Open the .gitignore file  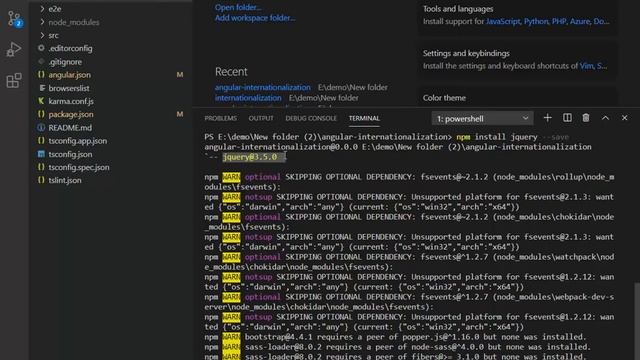(x=65, y=62)
